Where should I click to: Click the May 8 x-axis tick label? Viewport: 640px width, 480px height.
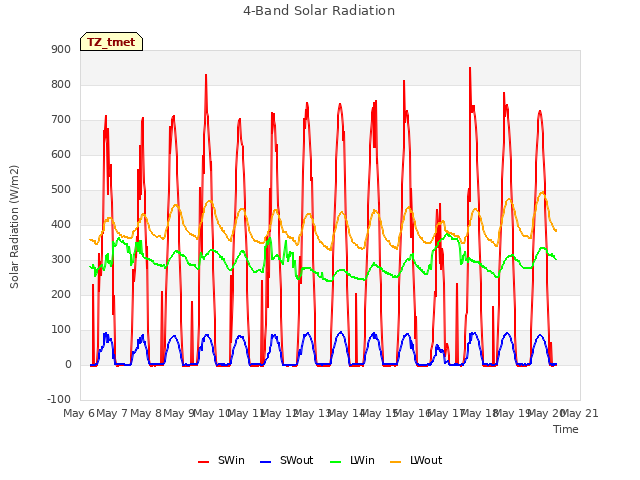coord(146,413)
